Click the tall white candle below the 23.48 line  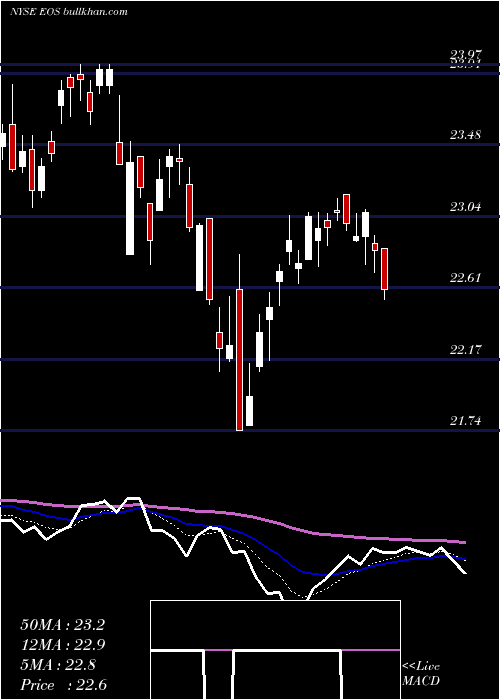(x=130, y=208)
